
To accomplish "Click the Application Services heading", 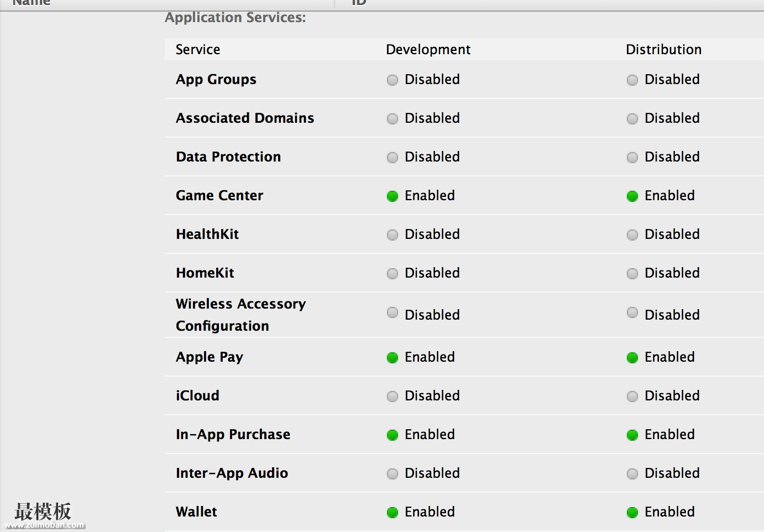I will tap(236, 18).
